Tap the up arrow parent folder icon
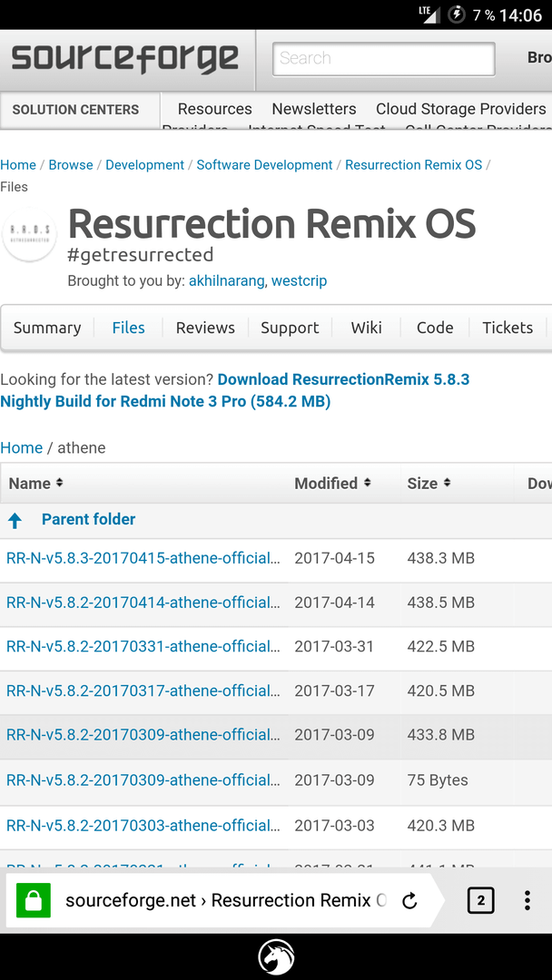 tap(15, 521)
